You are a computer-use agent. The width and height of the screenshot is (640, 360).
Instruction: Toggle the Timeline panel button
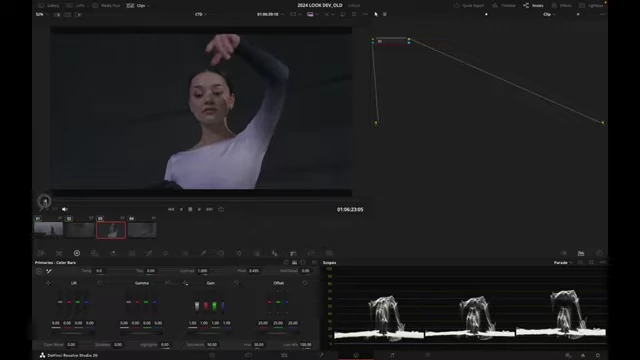tap(504, 6)
